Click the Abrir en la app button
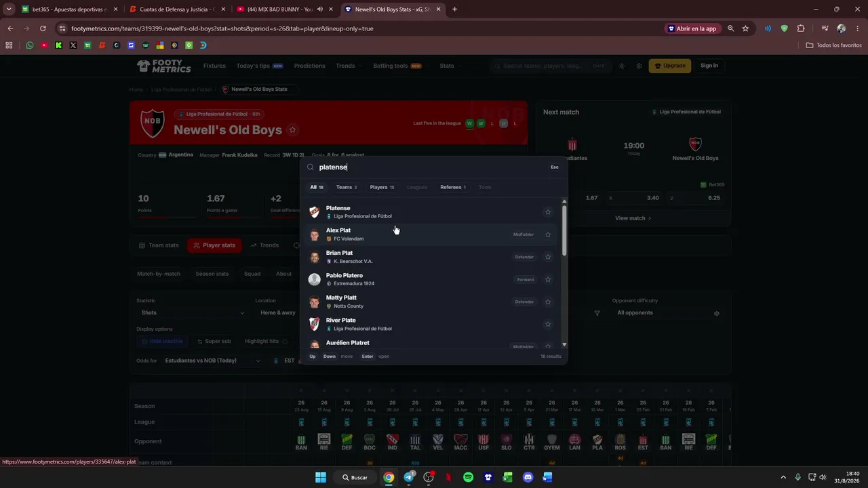The height and width of the screenshot is (488, 868). pyautogui.click(x=692, y=28)
